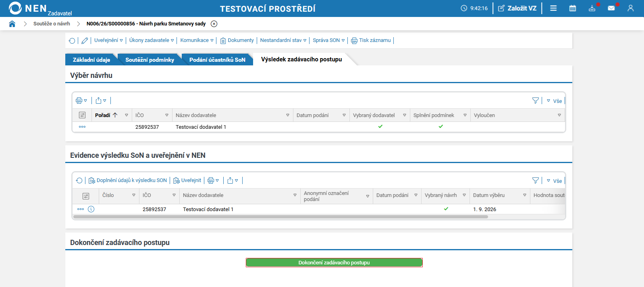Click horizontal scrollbar of Evidence výsledku table
The image size is (644, 287).
(280, 217)
